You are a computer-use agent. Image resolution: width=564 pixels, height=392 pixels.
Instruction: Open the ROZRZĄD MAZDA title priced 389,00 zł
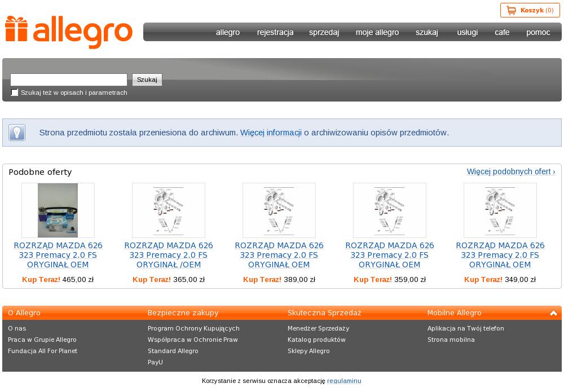click(x=279, y=255)
